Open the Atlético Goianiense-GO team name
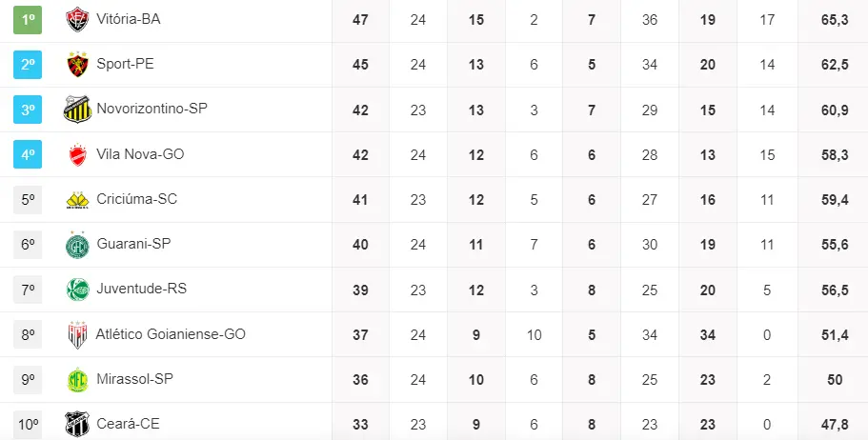Viewport: 868px width, 440px height. pos(171,334)
